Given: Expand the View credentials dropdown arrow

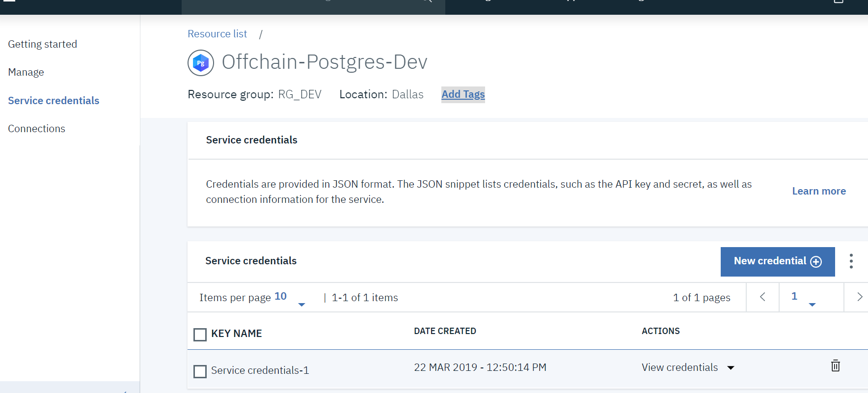Looking at the screenshot, I should (x=731, y=368).
